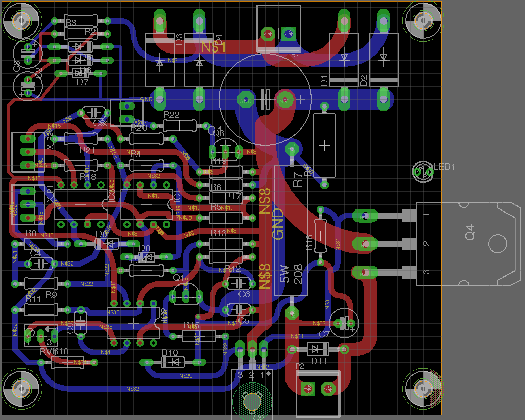The image size is (525, 420).
Task: Click the LED1 component symbol
Action: click(x=423, y=172)
